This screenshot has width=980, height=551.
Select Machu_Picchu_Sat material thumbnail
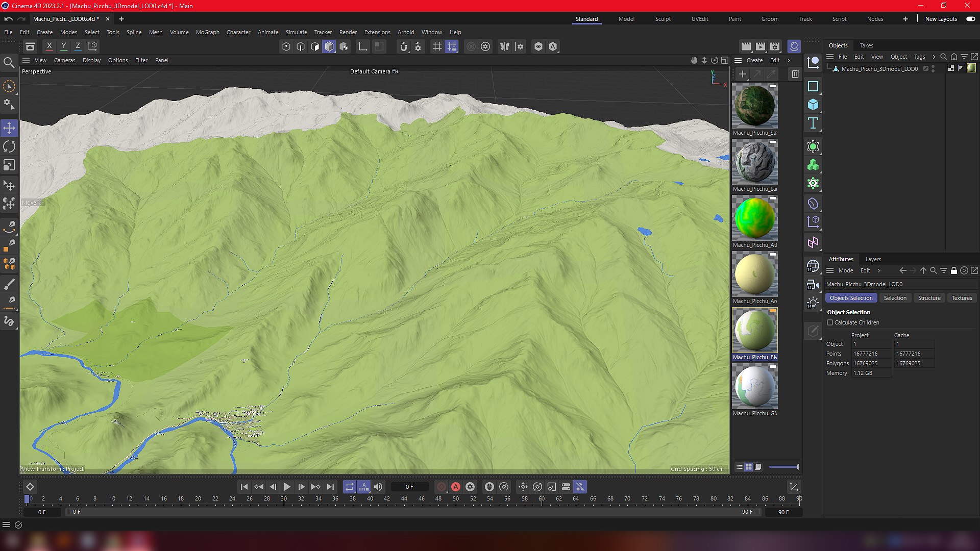click(754, 106)
